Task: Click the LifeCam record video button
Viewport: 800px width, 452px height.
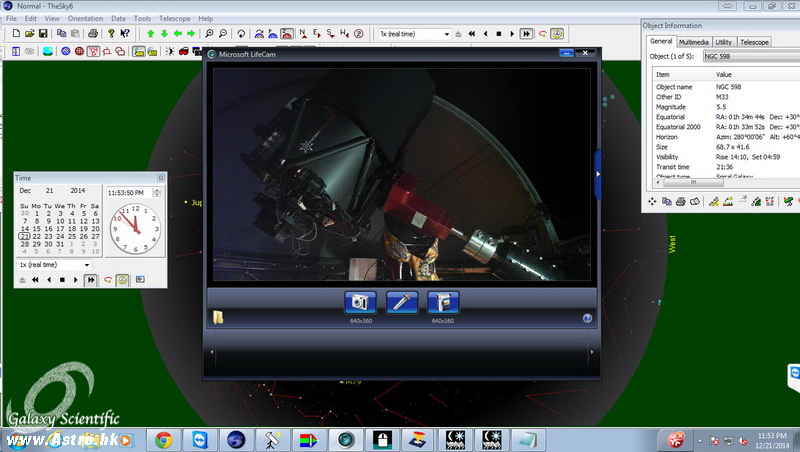Action: pyautogui.click(x=443, y=302)
